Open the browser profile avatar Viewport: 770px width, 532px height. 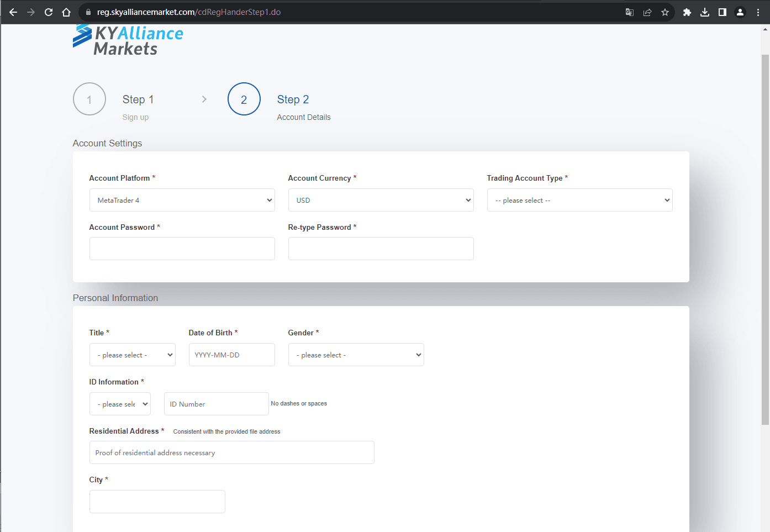click(740, 12)
